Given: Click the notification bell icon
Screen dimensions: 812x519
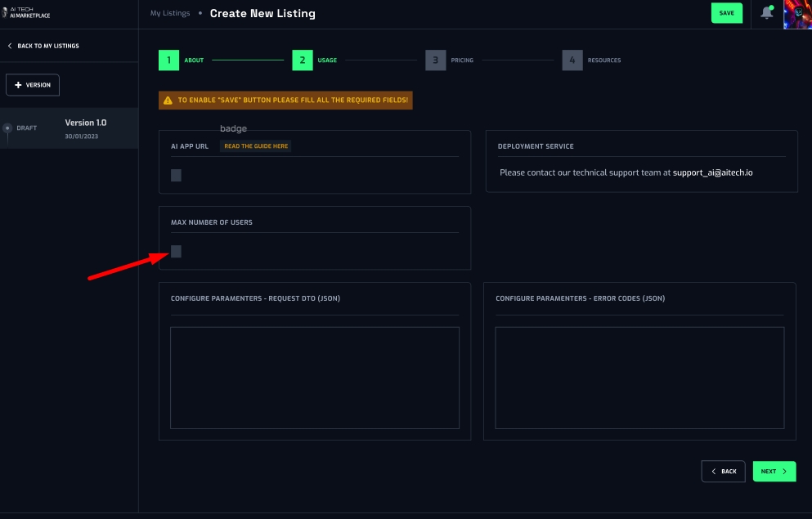Looking at the screenshot, I should (x=766, y=13).
